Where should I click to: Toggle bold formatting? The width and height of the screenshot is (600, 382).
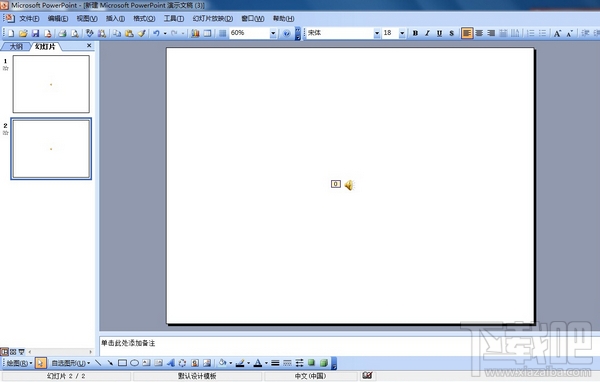pos(415,33)
